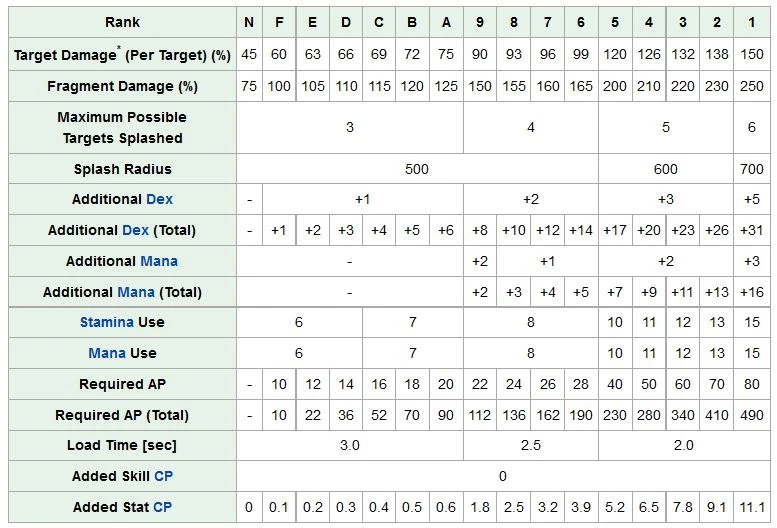Viewport: 777px width, 528px height.
Task: Select the Target Damage row label
Action: 122,54
